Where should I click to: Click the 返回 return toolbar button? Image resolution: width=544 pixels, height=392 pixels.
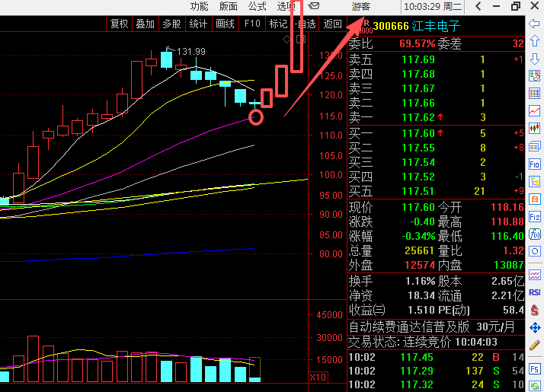point(332,24)
